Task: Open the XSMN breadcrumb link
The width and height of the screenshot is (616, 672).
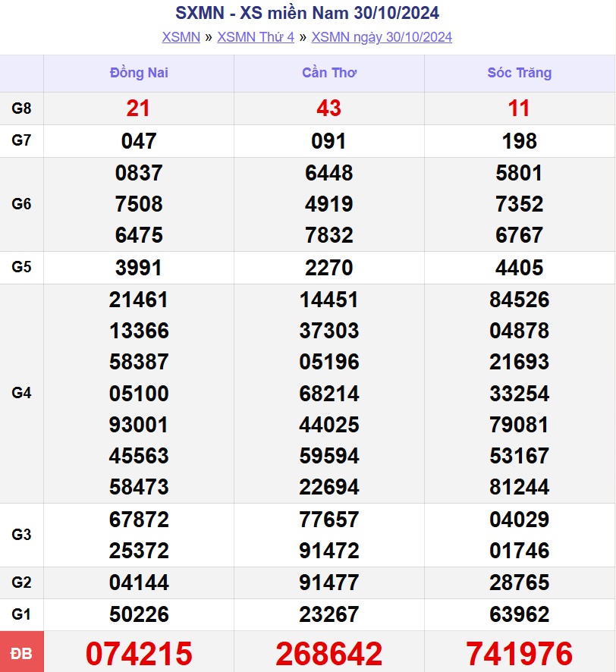Action: 181,37
